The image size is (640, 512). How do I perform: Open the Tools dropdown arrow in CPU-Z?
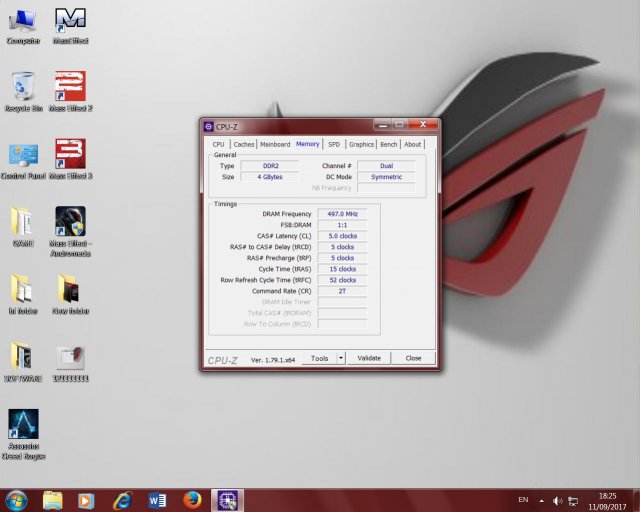coord(341,358)
